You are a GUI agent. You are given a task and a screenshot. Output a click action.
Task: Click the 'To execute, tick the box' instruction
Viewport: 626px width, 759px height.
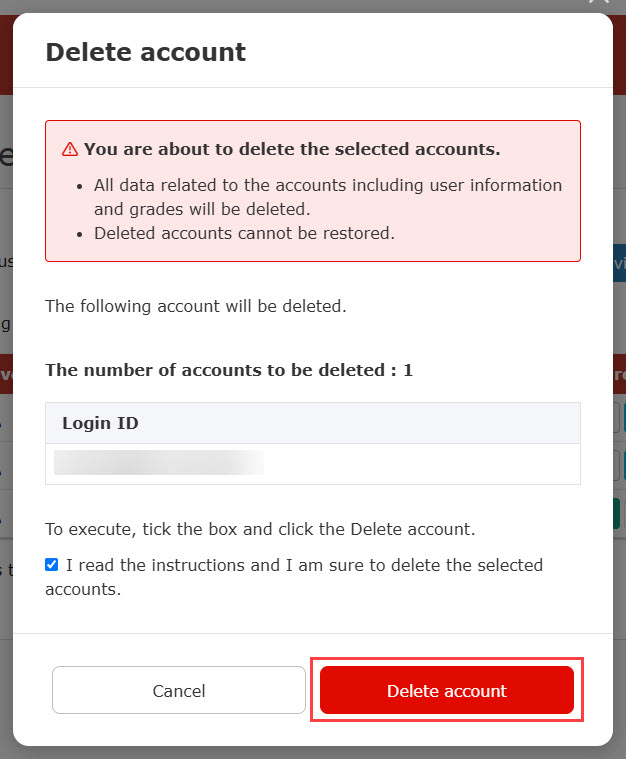pos(260,528)
